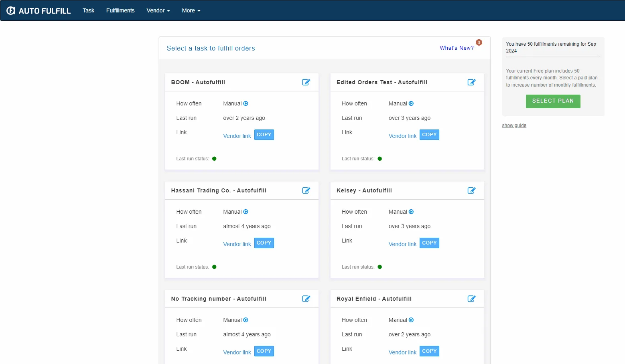This screenshot has width=625, height=364.
Task: Copy Royal Enfield vendor link
Action: [x=429, y=351]
